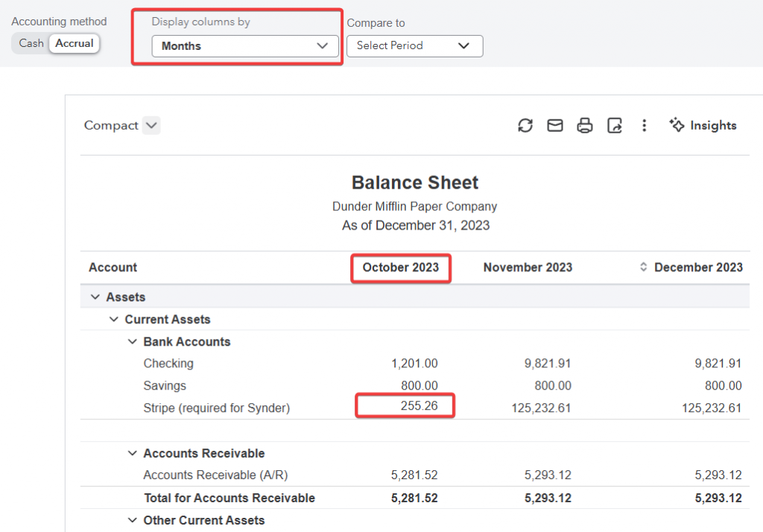
Task: Collapse the Current Assets group
Action: (x=113, y=320)
